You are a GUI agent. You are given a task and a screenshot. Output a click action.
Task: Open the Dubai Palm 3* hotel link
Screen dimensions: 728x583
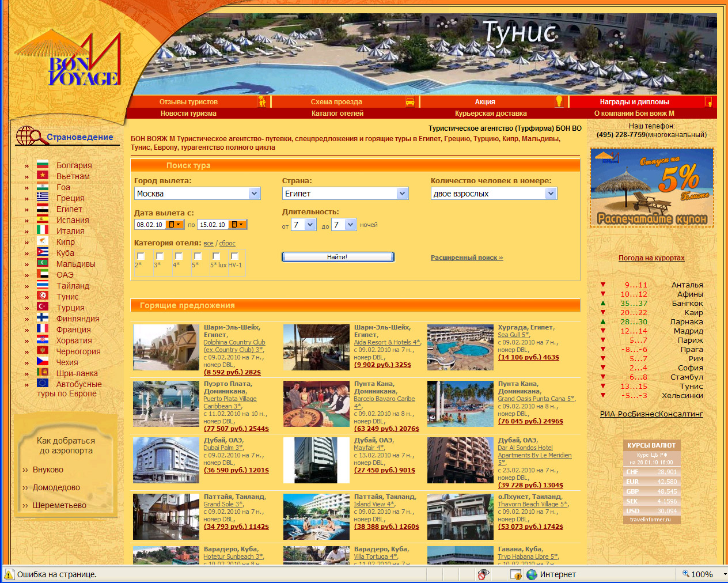223,448
